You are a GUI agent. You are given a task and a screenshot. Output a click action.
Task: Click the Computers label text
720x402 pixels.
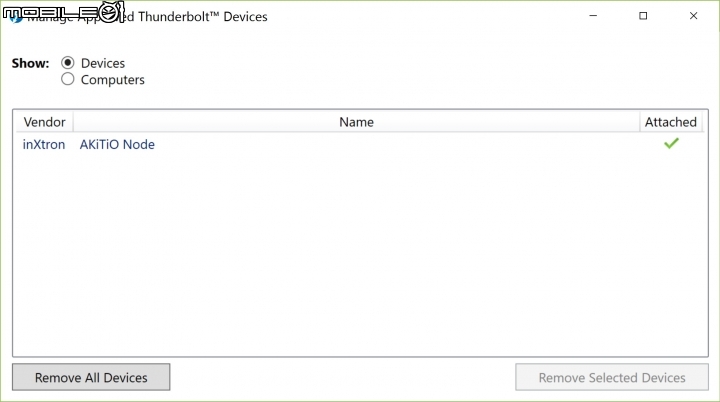(x=112, y=79)
